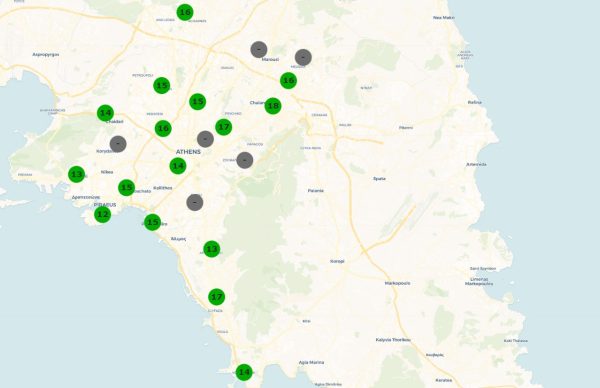Click the Kalyvia Thorikou label

click(x=393, y=340)
